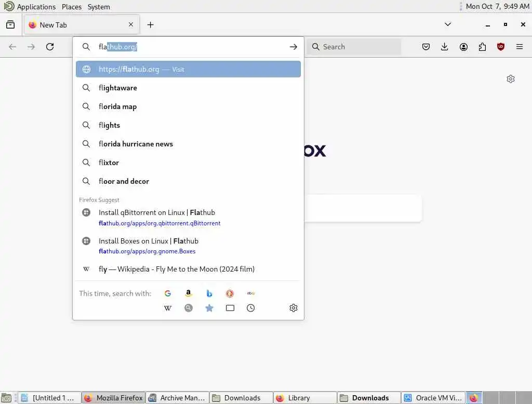Image resolution: width=532 pixels, height=404 pixels.
Task: Search with Google one-off engine icon
Action: pyautogui.click(x=168, y=293)
